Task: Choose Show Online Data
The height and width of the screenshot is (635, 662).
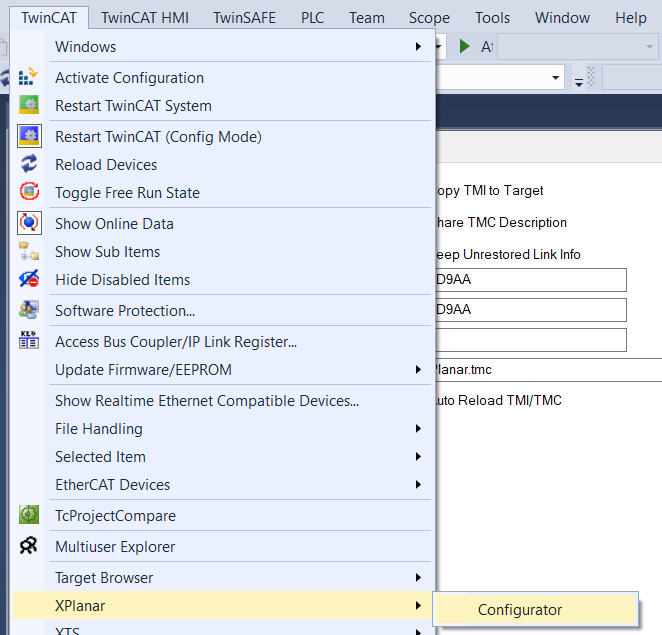Action: (x=224, y=223)
